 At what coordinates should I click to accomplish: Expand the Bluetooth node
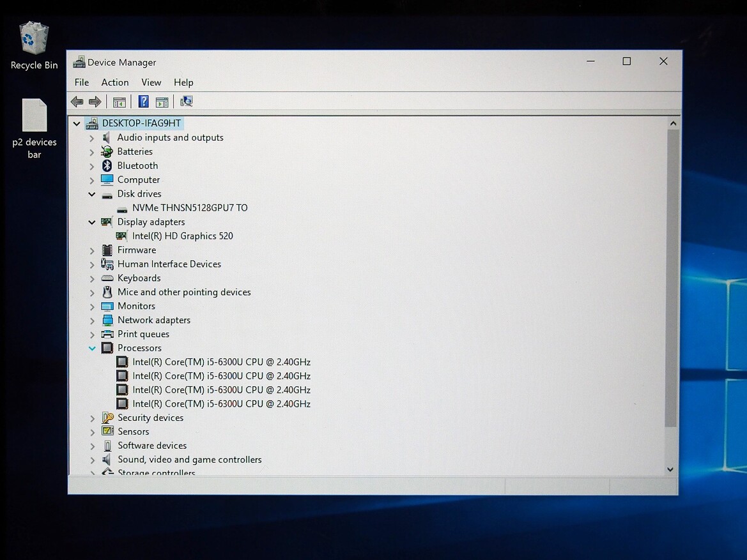[91, 166]
